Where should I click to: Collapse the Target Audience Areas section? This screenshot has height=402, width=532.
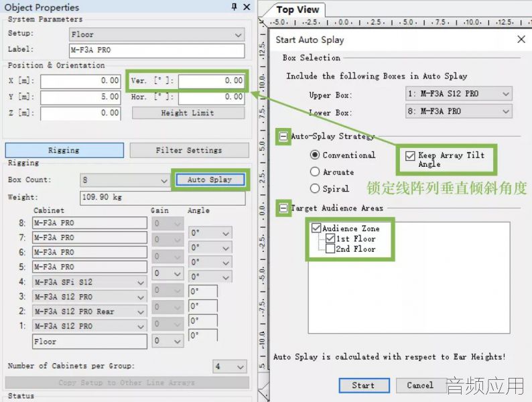pos(283,208)
